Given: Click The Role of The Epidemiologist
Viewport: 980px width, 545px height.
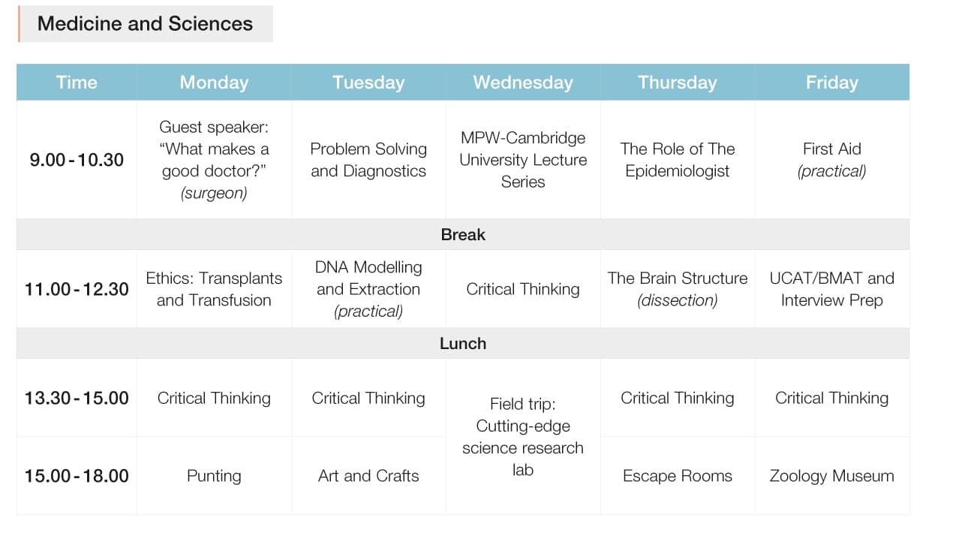Looking at the screenshot, I should pos(678,160).
